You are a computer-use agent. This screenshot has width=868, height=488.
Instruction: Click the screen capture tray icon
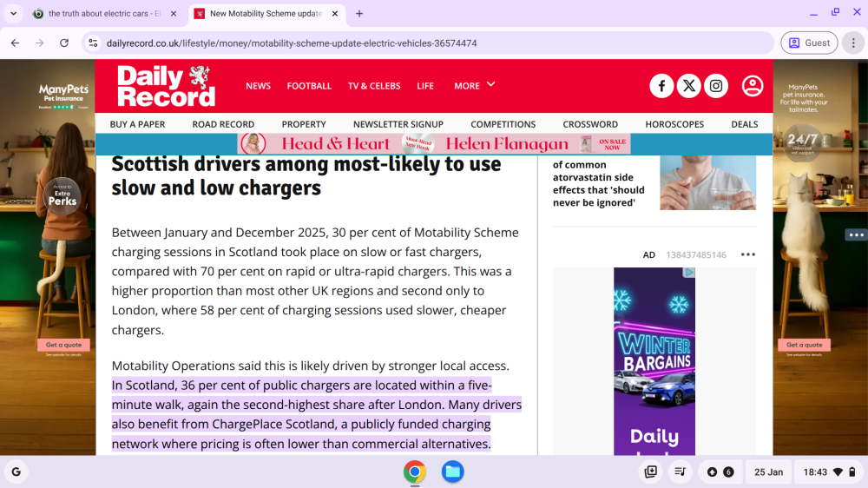pyautogui.click(x=650, y=472)
